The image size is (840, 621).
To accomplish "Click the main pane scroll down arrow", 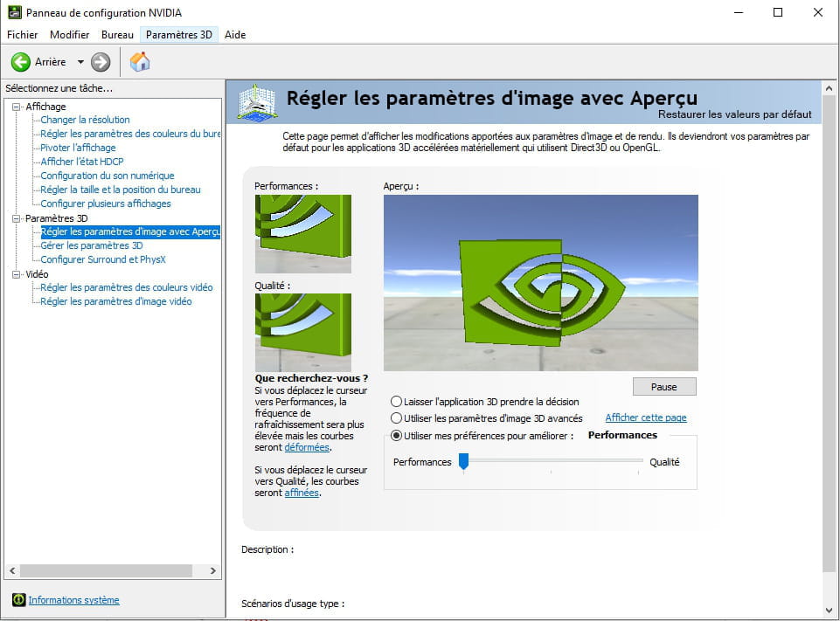I will click(x=829, y=610).
